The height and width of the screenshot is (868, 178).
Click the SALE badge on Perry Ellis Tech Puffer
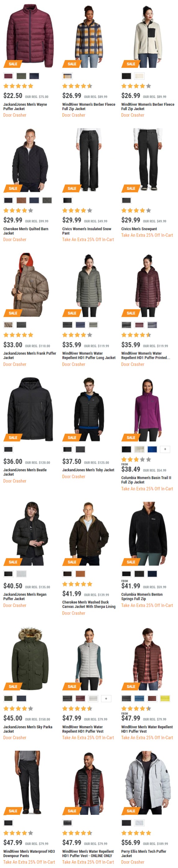pos(131,811)
